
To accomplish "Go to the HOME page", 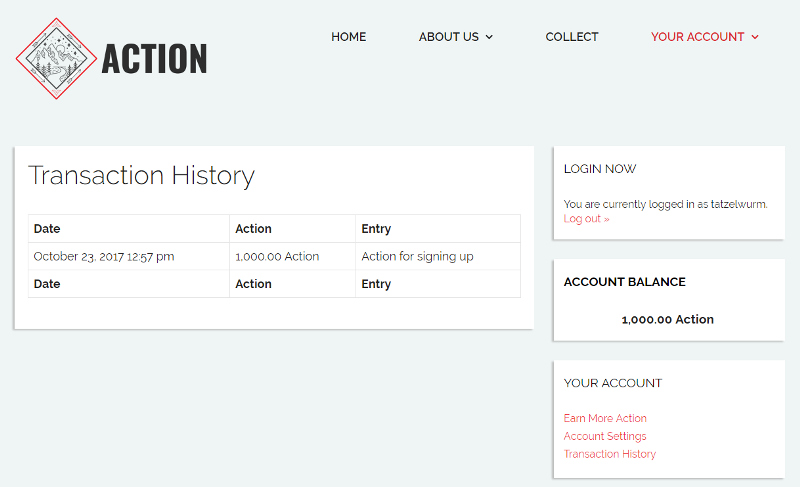I will click(348, 37).
